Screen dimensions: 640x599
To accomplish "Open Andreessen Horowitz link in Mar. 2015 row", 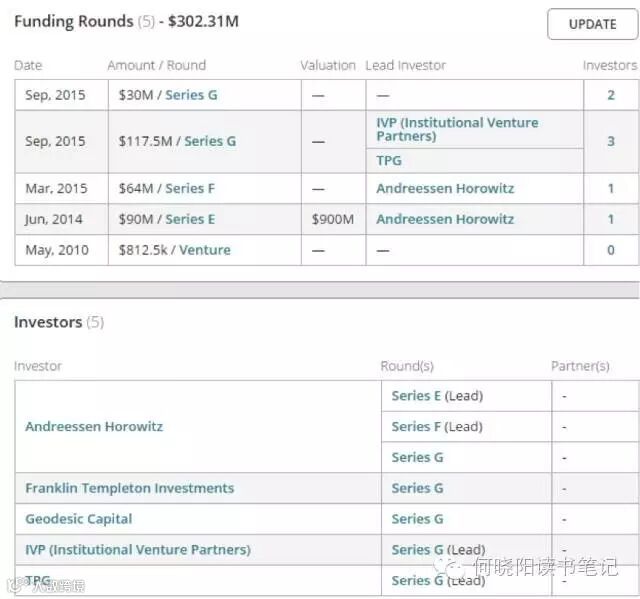I will (x=445, y=189).
